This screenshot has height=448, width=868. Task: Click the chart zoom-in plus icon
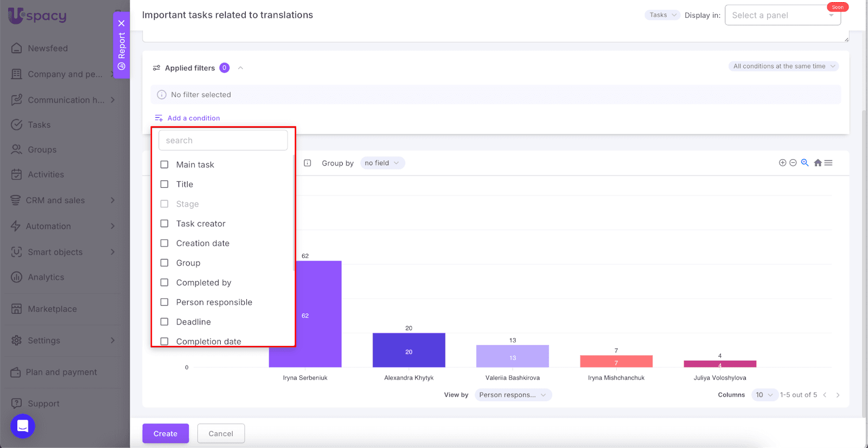tap(782, 163)
